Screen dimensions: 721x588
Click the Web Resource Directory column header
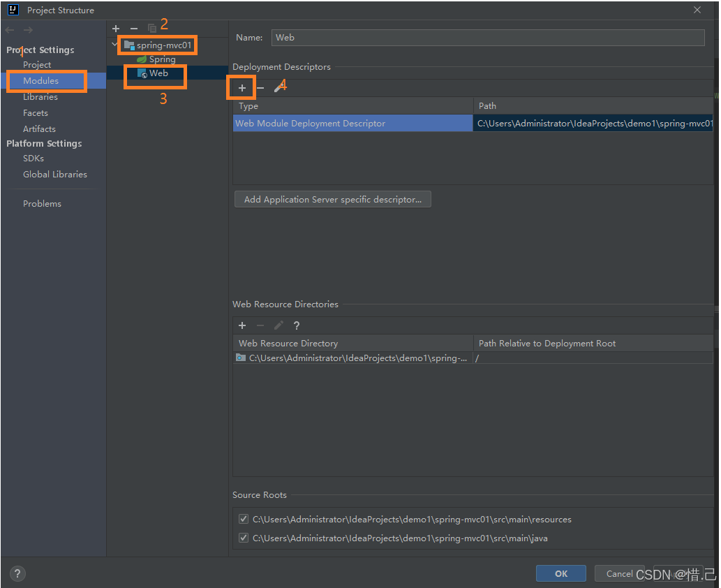tap(352, 344)
